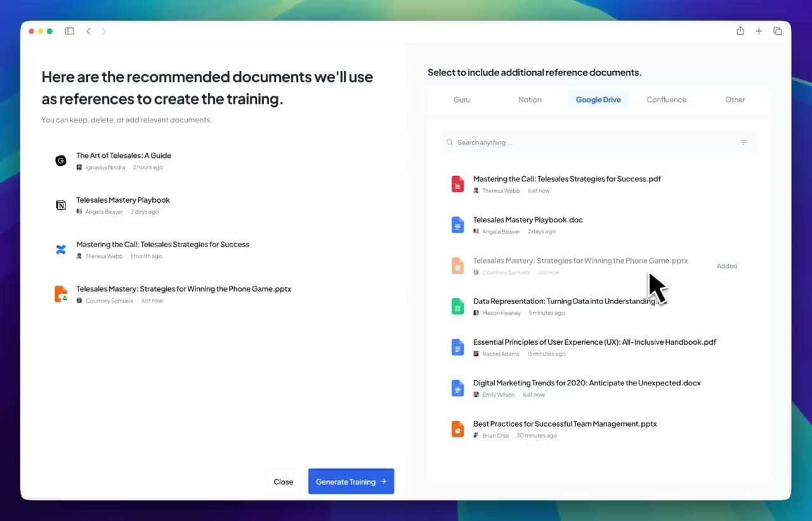This screenshot has height=521, width=812.
Task: Click the magnifier icon in the search field
Action: [x=450, y=143]
